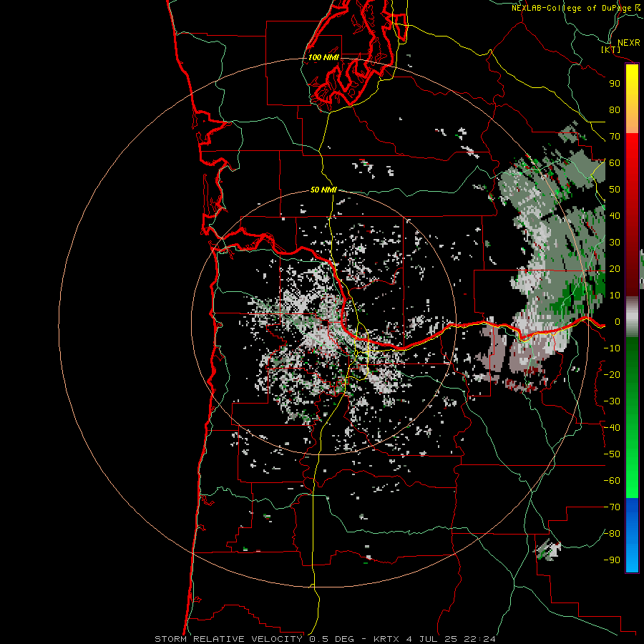Click the NEXLAB-College of DuPage credit text
This screenshot has width=644, height=644.
point(576,8)
